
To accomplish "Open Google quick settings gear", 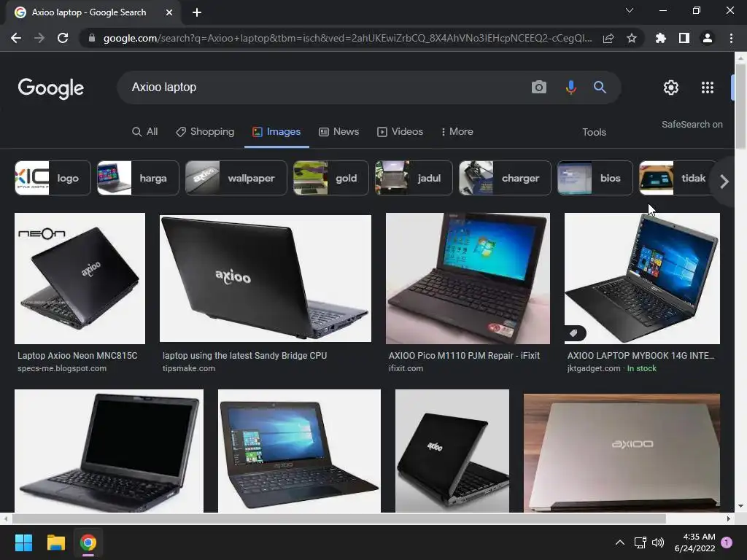I will coord(671,87).
